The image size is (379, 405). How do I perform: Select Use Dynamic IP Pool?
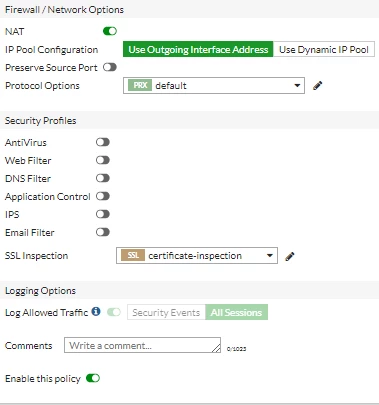(324, 50)
